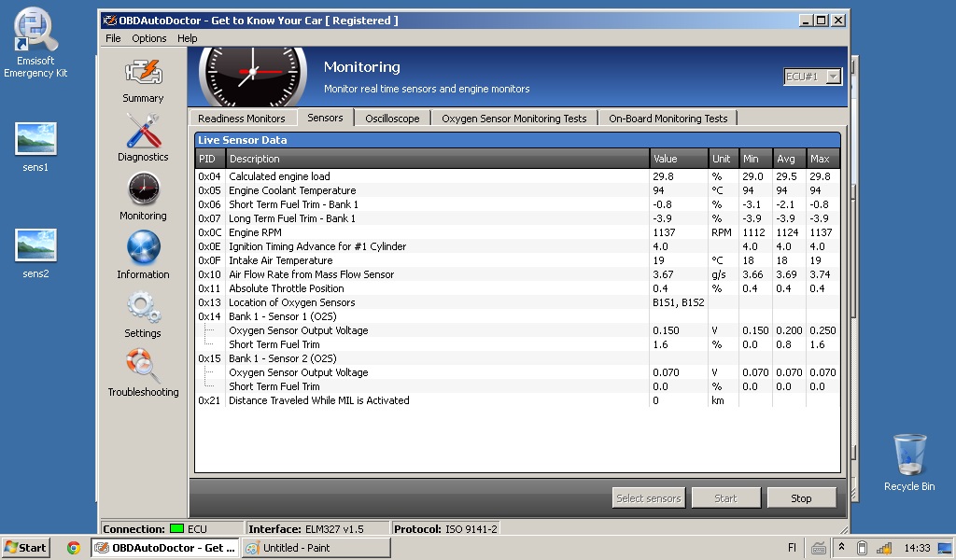Click the Avg column header
This screenshot has width=956, height=560.
pyautogui.click(x=790, y=159)
